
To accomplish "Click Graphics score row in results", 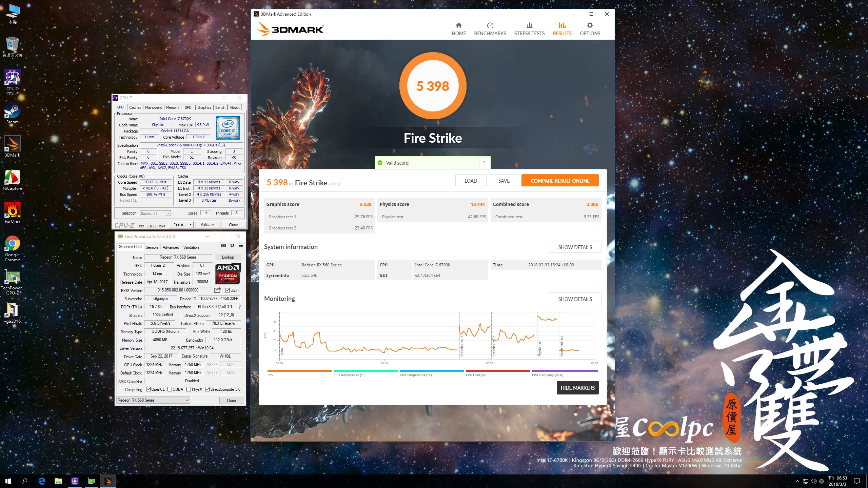I will 319,204.
